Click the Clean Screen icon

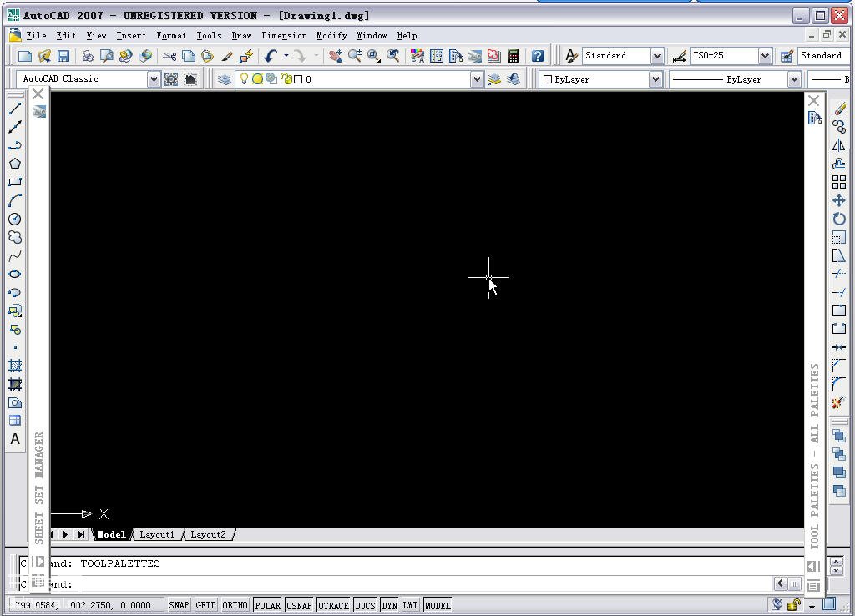click(x=829, y=604)
